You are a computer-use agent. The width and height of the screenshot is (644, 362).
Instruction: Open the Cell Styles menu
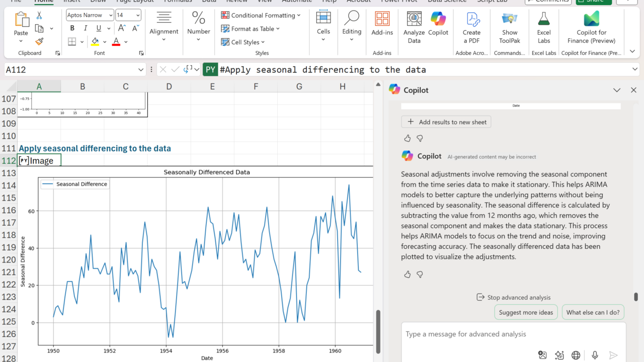(244, 42)
